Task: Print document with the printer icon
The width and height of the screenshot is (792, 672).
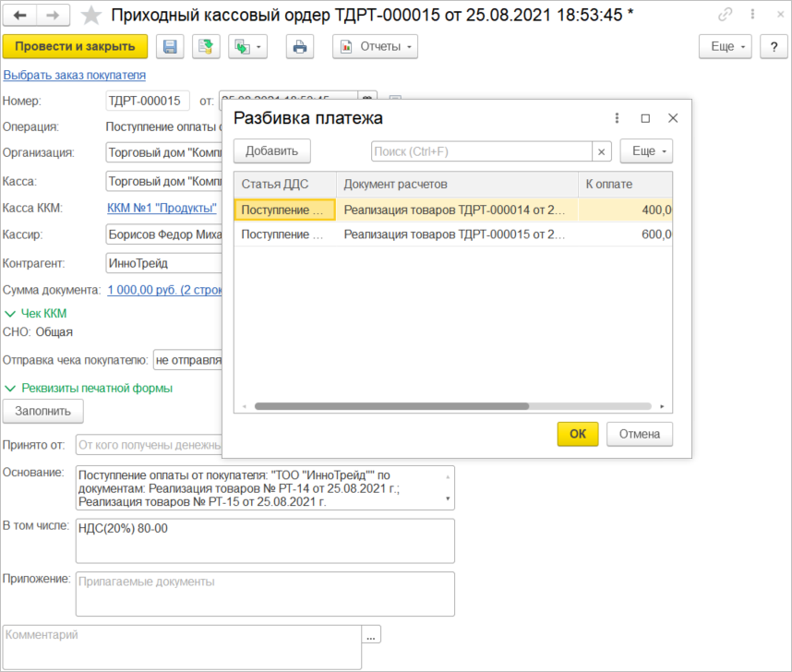Action: click(x=299, y=47)
